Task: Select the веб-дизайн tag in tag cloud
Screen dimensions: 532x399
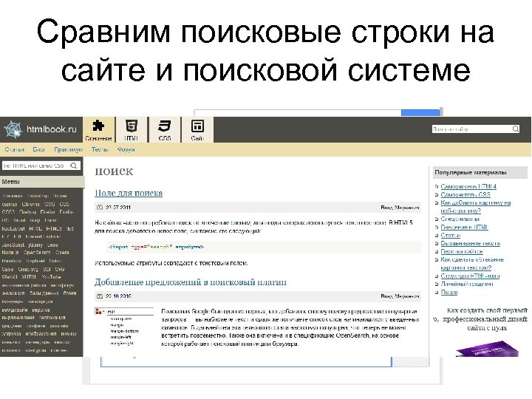Action: [15, 310]
